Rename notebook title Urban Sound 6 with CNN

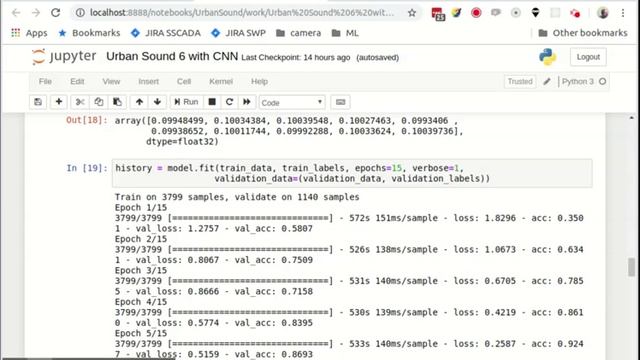pos(172,56)
